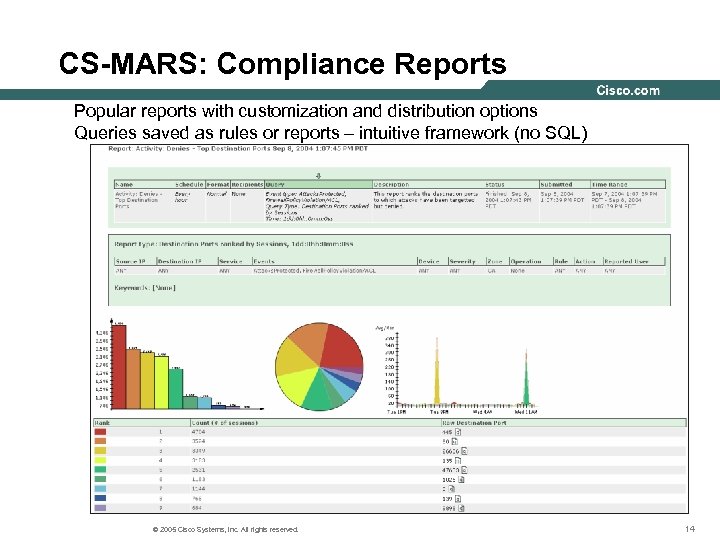Click the info icon in the rank 2 row

coord(455,441)
